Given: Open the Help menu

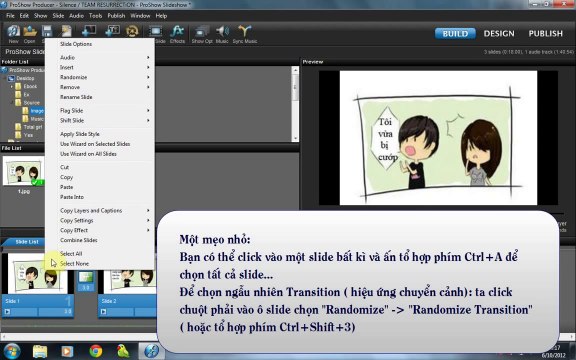Looking at the screenshot, I should click(x=161, y=16).
